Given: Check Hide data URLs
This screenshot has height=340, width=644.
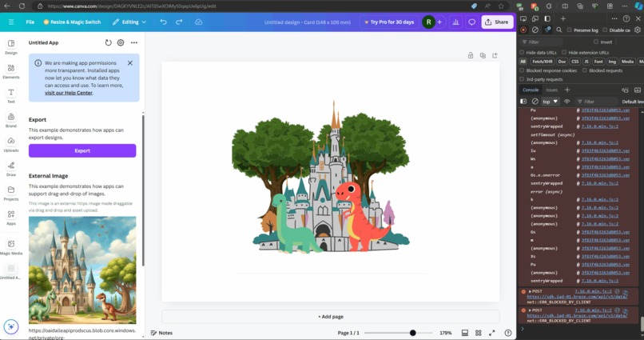Looking at the screenshot, I should point(522,52).
